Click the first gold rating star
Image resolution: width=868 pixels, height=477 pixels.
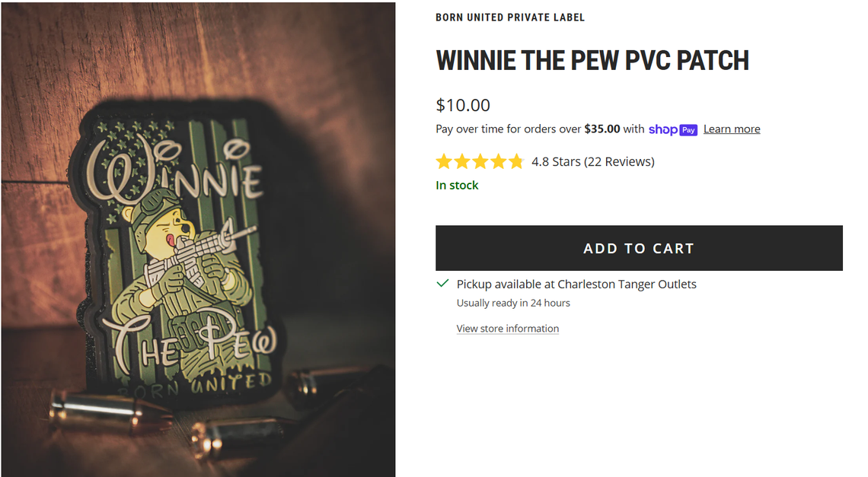(x=443, y=161)
